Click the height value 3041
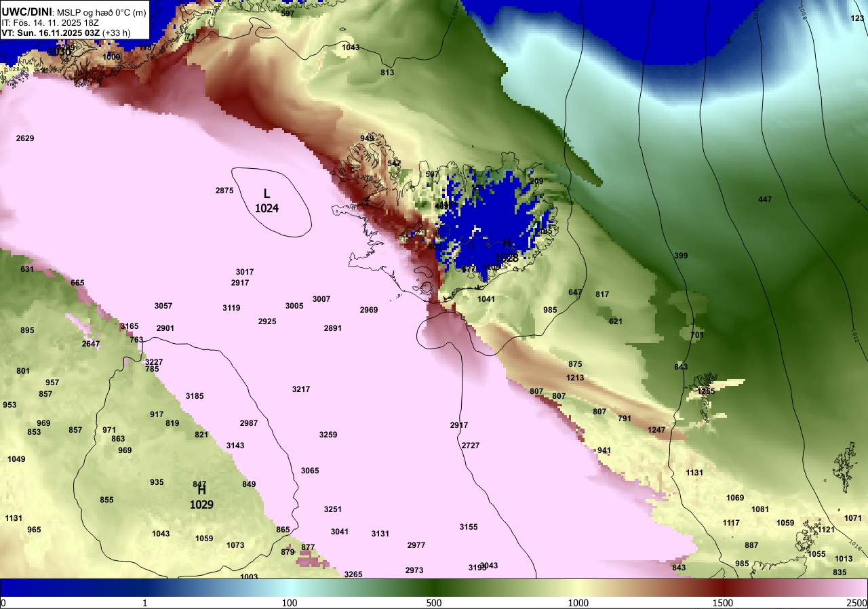 (x=340, y=532)
